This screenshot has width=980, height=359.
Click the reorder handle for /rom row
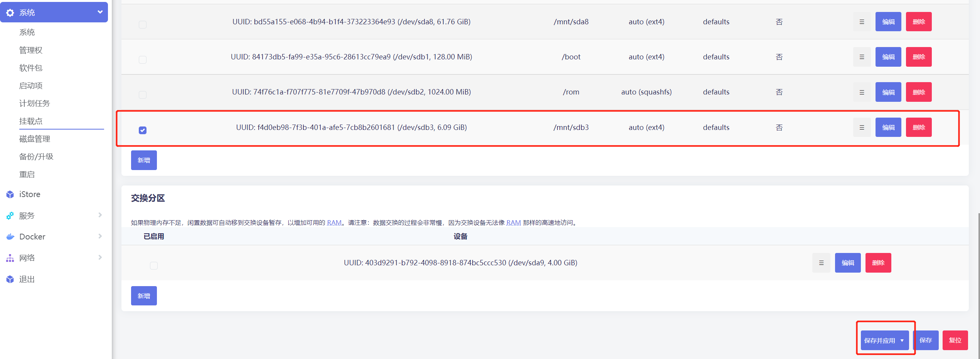[x=862, y=92]
